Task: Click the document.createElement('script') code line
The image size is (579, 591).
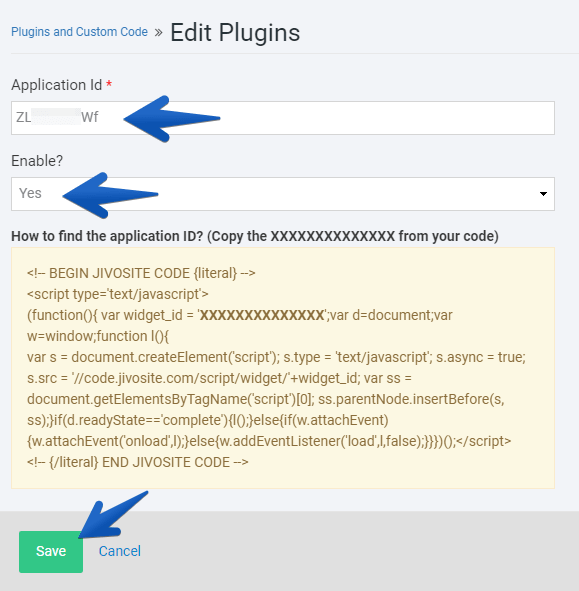Action: click(276, 357)
